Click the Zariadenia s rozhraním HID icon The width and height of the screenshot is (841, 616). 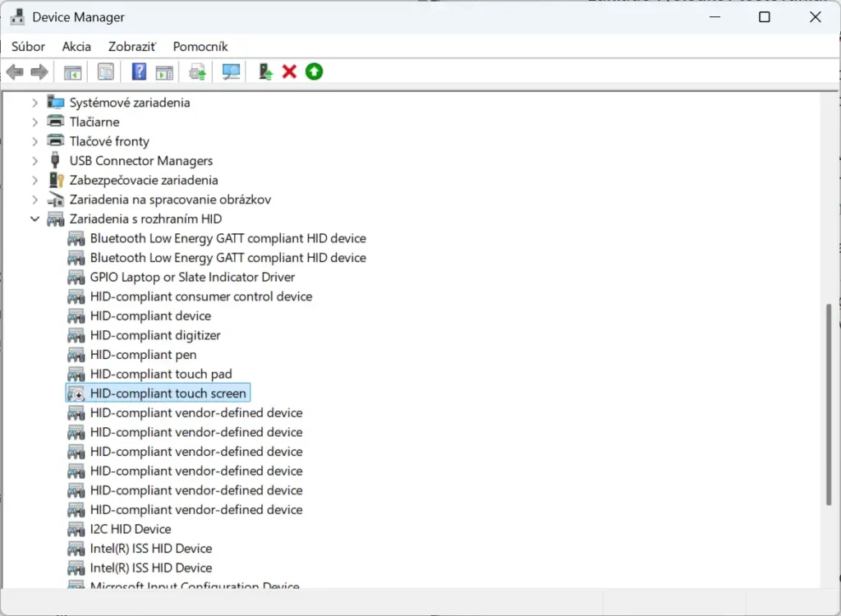[x=56, y=219]
